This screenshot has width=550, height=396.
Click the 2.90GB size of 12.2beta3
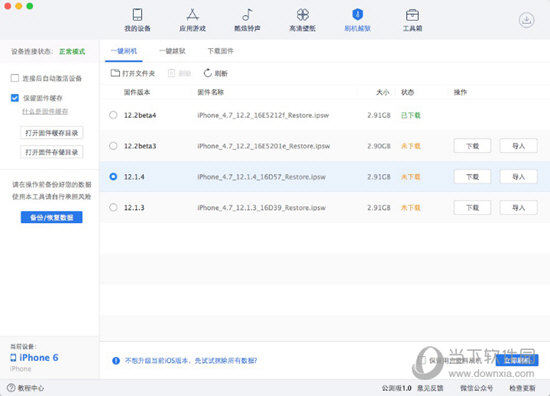tap(379, 146)
